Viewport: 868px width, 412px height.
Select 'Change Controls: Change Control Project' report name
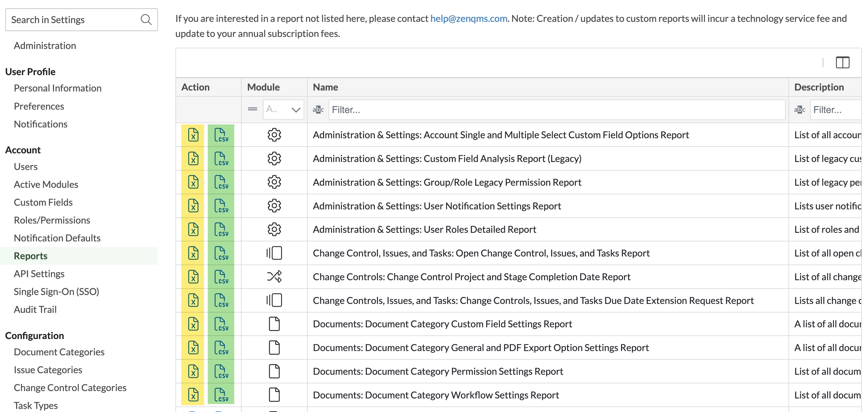click(471, 277)
